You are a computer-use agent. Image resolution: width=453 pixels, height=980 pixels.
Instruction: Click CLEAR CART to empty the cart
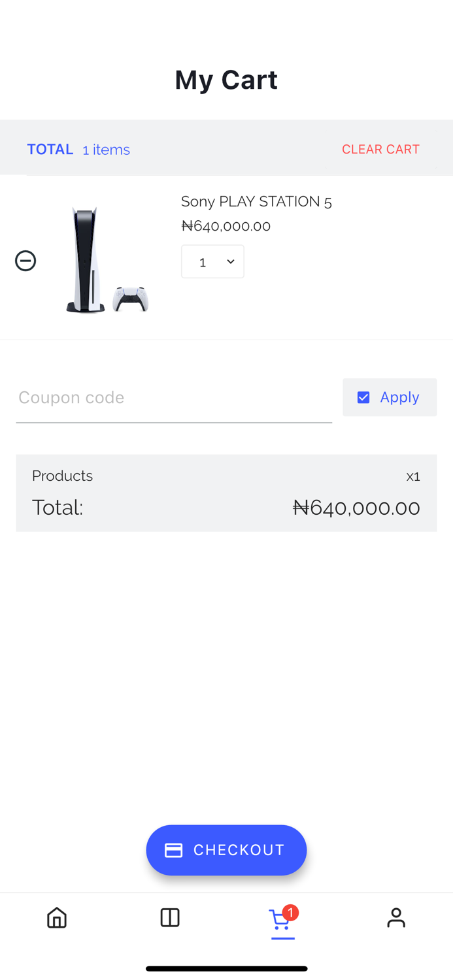(x=381, y=150)
